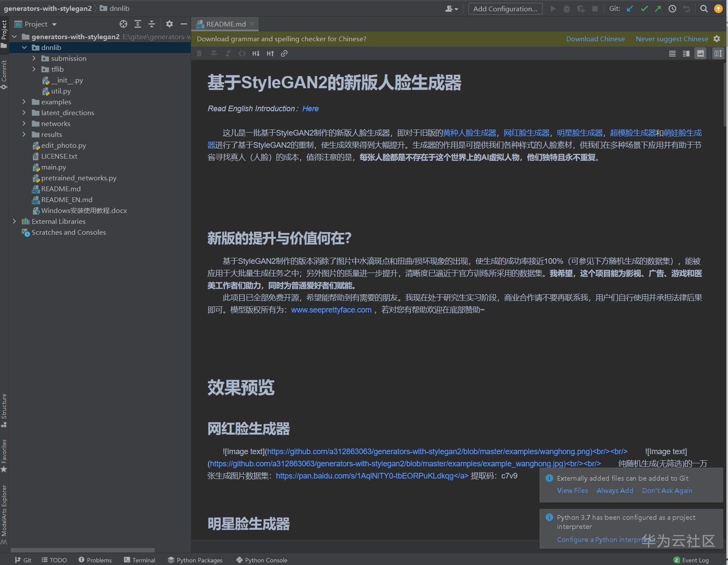Expand the latent_directions folder
728x565 pixels.
[x=24, y=113]
